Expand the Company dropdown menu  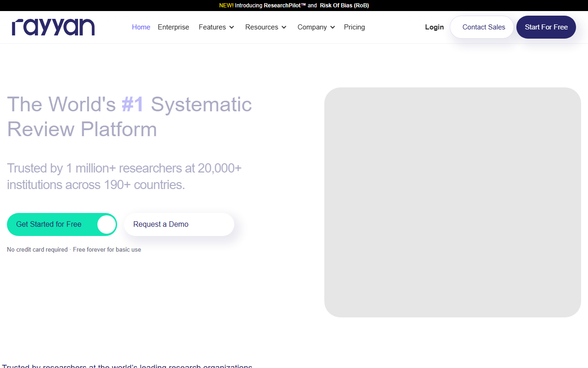(x=317, y=27)
